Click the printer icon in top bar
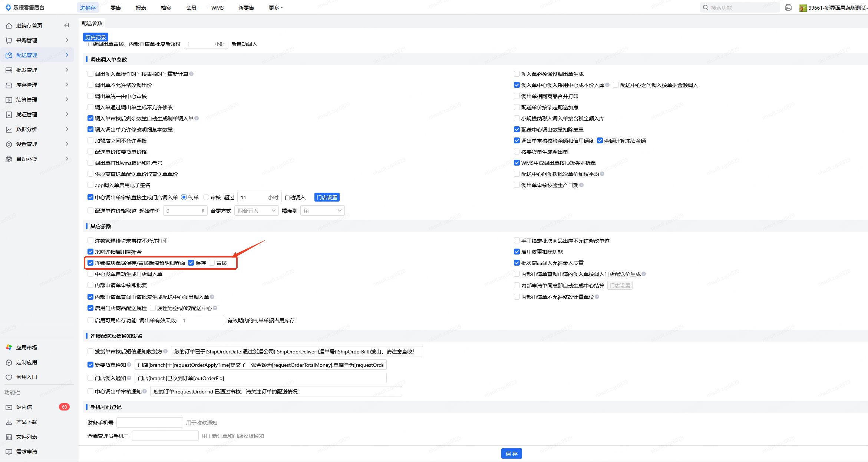 click(788, 7)
